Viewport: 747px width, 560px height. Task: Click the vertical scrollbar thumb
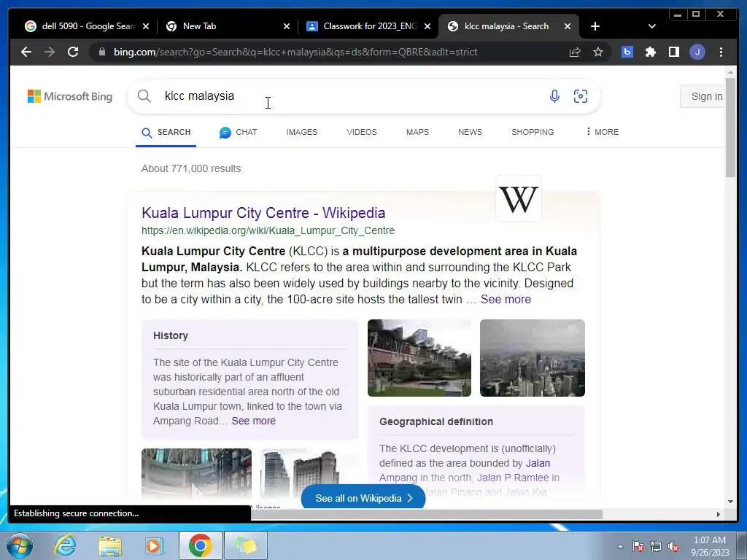point(730,127)
